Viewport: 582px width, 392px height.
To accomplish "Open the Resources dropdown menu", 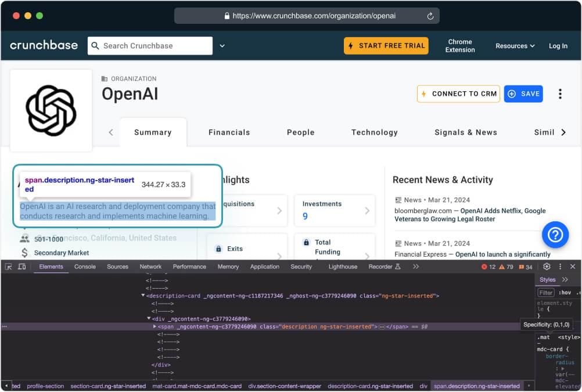I will pyautogui.click(x=515, y=46).
